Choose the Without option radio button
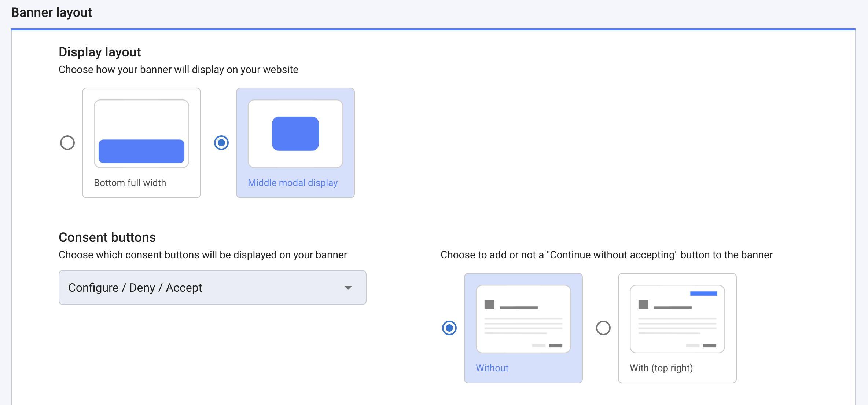This screenshot has height=405, width=868. 449,328
